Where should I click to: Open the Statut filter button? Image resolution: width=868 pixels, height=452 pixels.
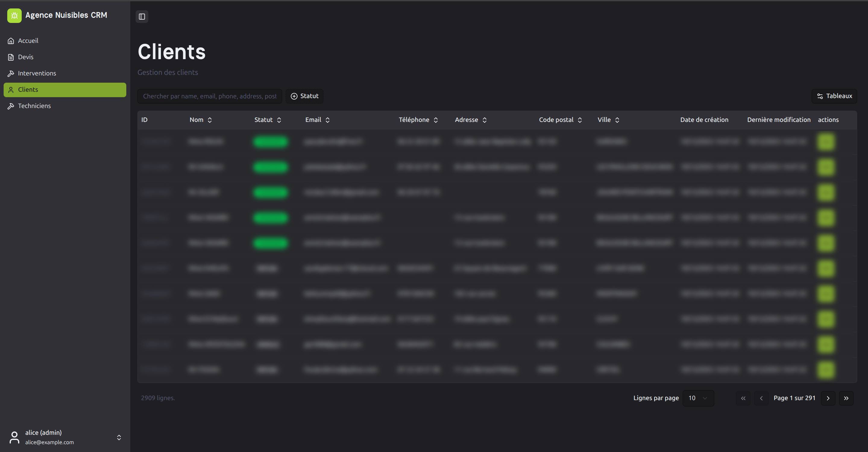304,96
